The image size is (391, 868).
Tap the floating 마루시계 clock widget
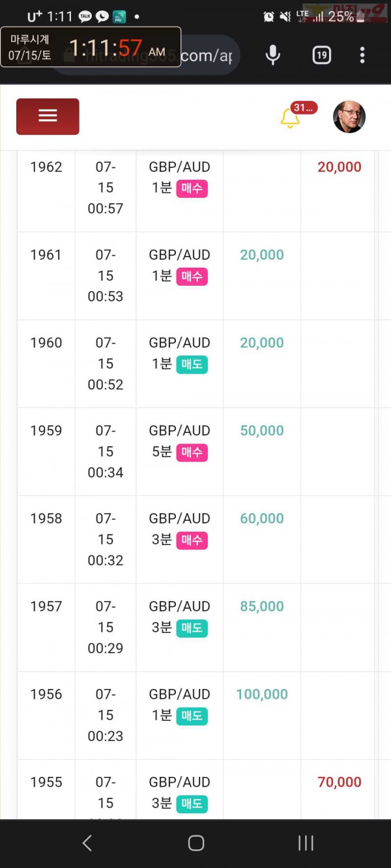pyautogui.click(x=91, y=47)
